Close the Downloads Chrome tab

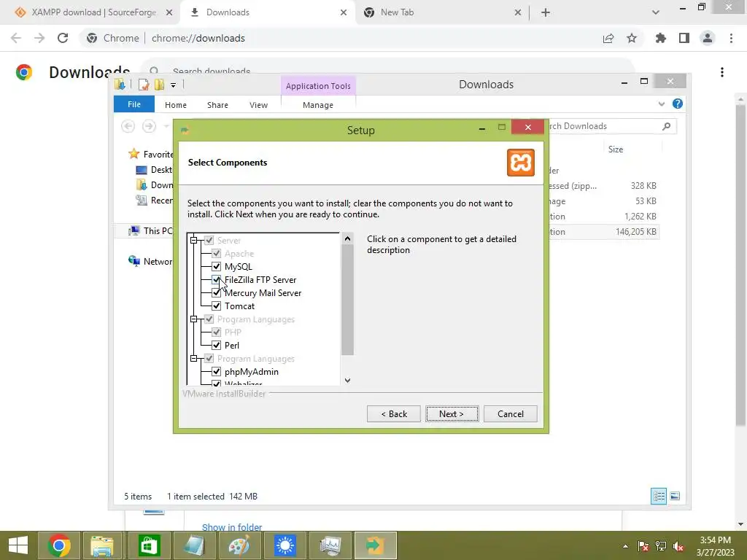click(x=344, y=12)
